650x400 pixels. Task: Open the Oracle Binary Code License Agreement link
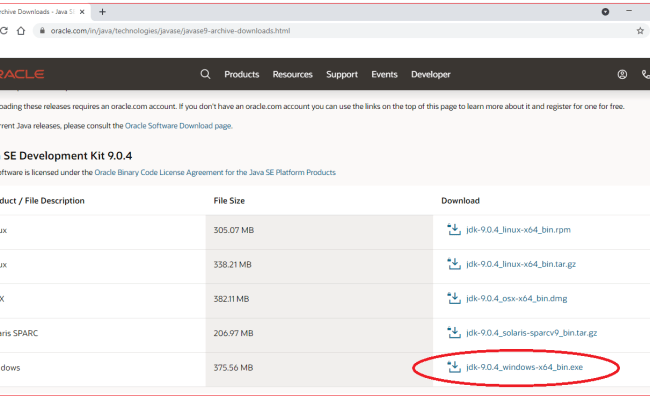click(215, 172)
